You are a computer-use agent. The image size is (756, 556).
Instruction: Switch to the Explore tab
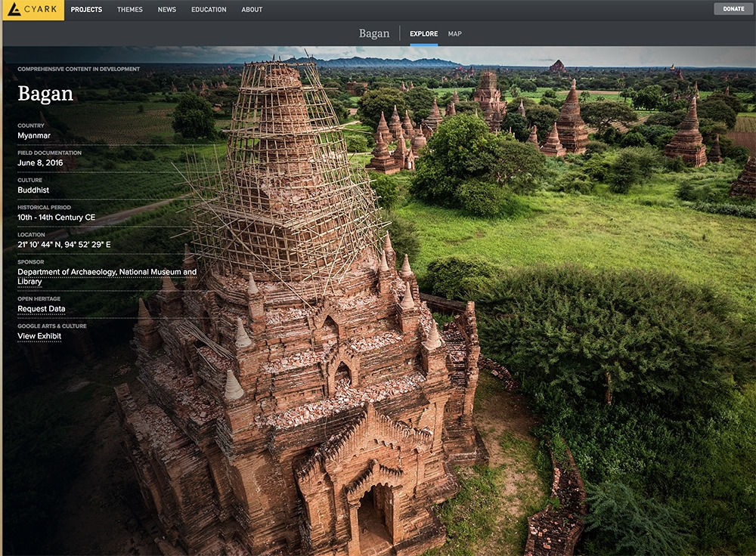[x=424, y=34]
